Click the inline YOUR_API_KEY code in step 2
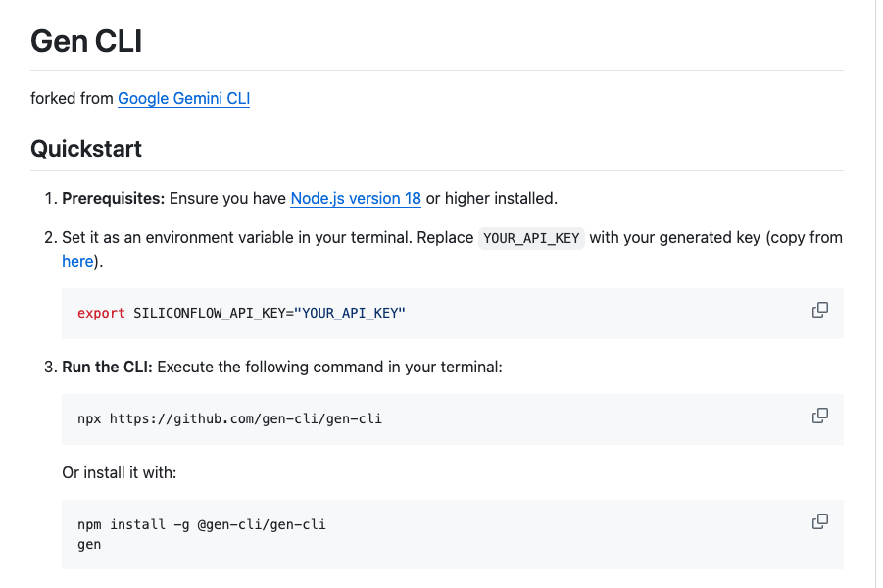The image size is (883, 588). [x=532, y=238]
